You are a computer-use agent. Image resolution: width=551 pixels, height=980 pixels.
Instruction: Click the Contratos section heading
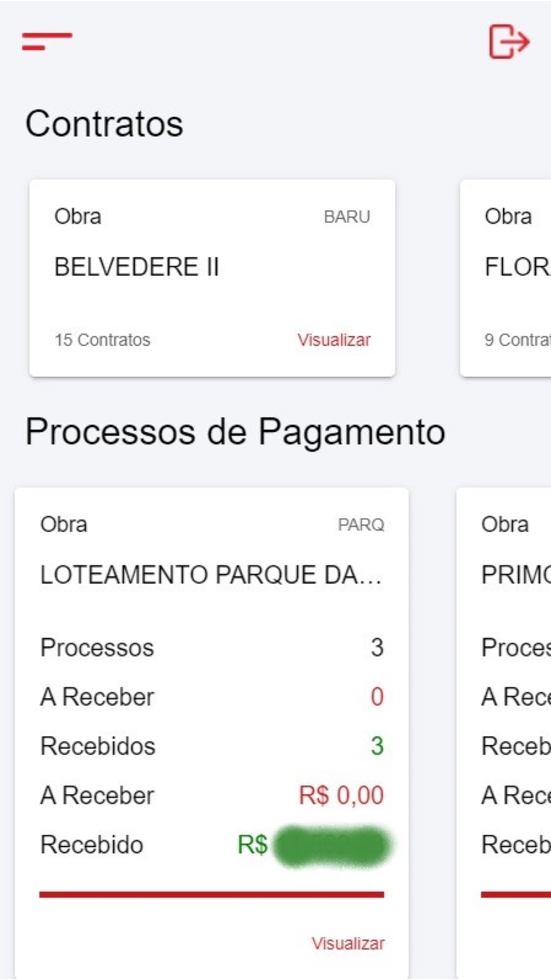tap(104, 123)
